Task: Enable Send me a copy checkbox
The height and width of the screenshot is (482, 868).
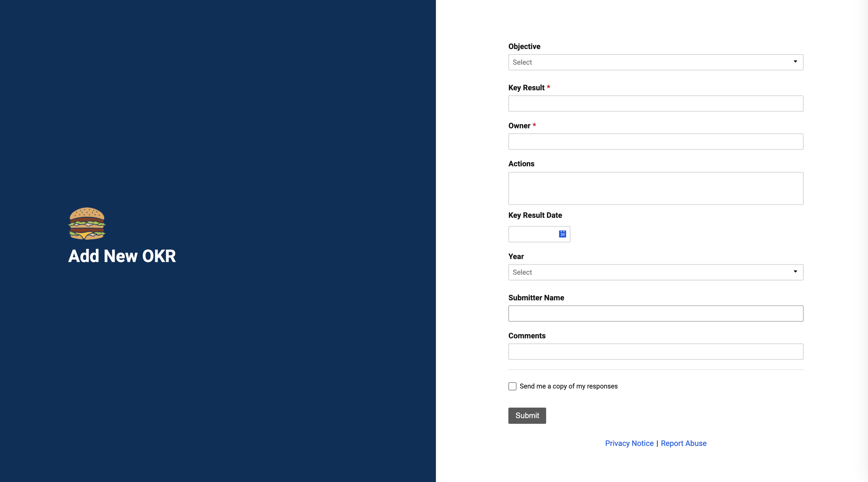Action: tap(512, 386)
